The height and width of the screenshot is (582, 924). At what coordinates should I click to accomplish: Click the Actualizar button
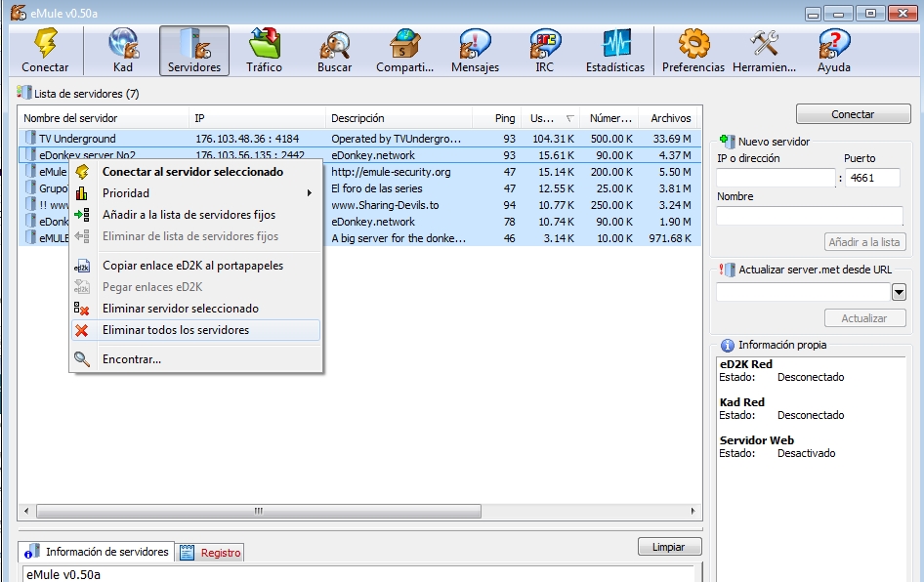point(864,318)
